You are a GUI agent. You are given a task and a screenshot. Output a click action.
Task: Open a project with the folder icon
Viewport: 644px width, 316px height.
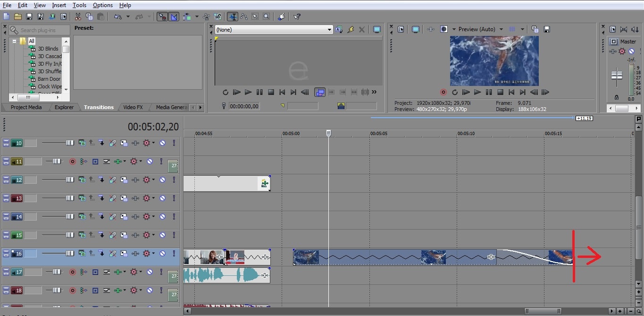(18, 17)
